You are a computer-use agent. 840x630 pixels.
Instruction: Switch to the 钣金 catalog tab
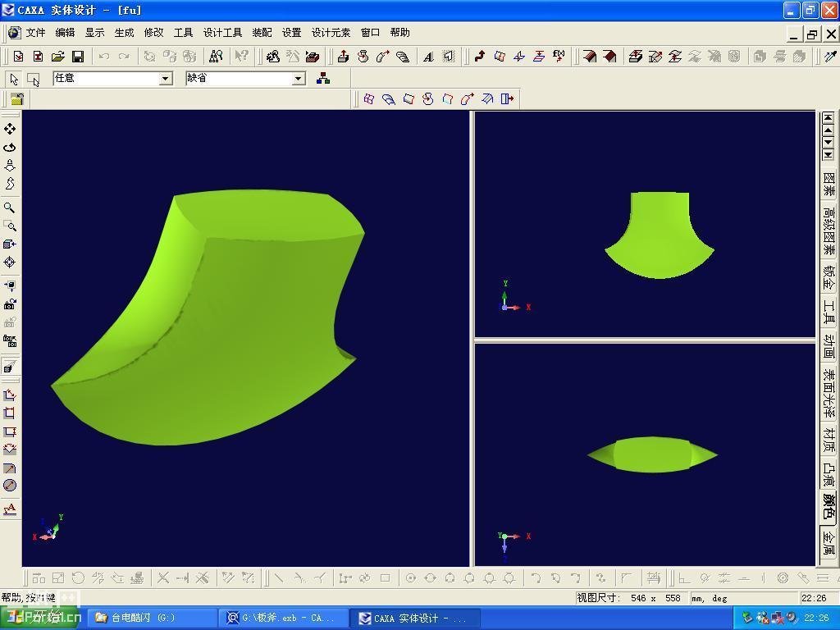(829, 278)
